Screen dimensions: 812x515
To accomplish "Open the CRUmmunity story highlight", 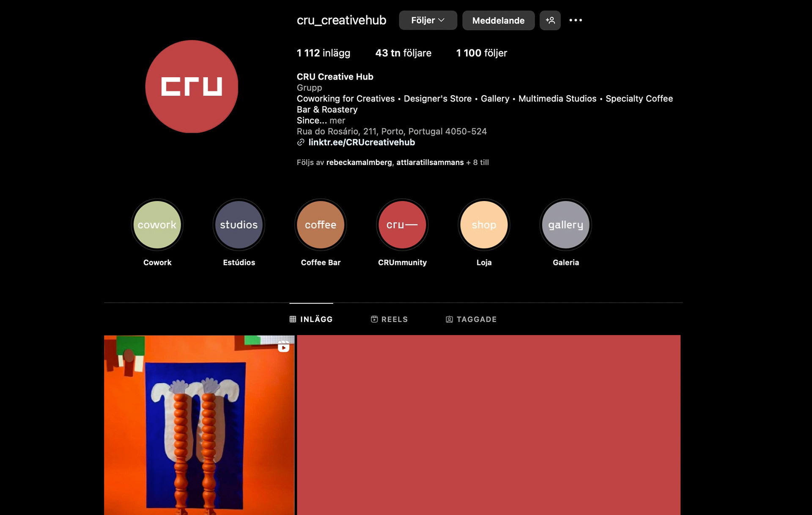I will (402, 225).
